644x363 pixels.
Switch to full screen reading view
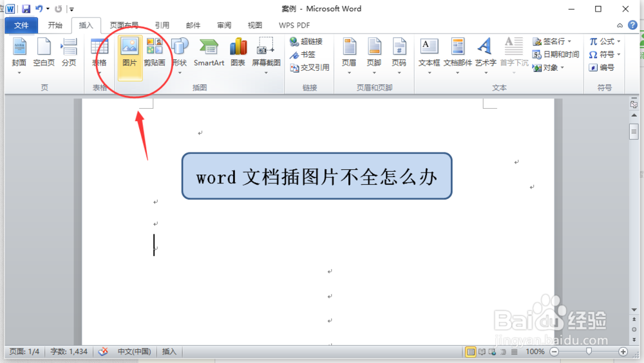click(482, 352)
